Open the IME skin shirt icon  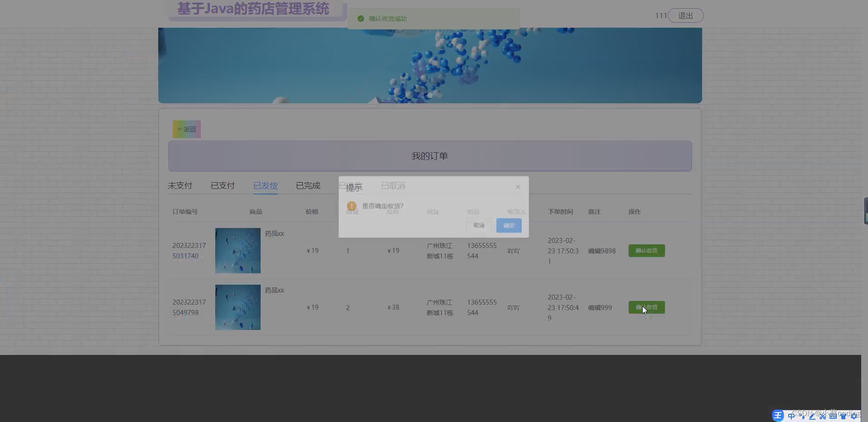843,416
